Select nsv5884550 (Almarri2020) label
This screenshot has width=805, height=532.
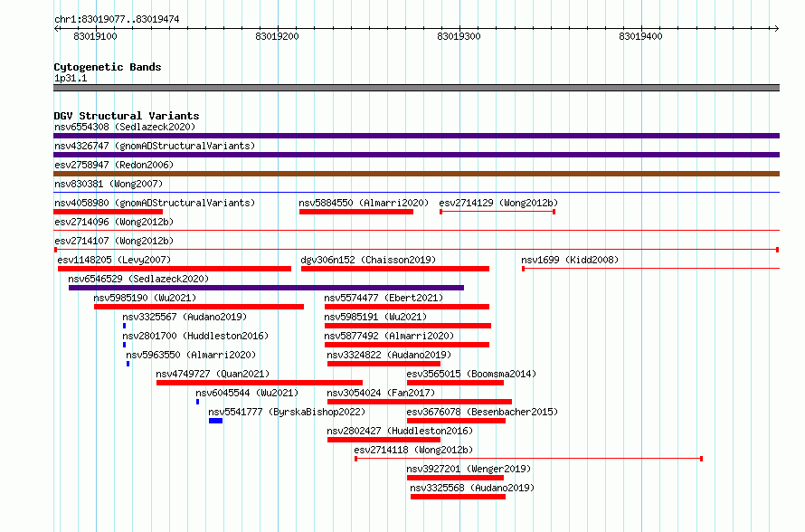[364, 203]
